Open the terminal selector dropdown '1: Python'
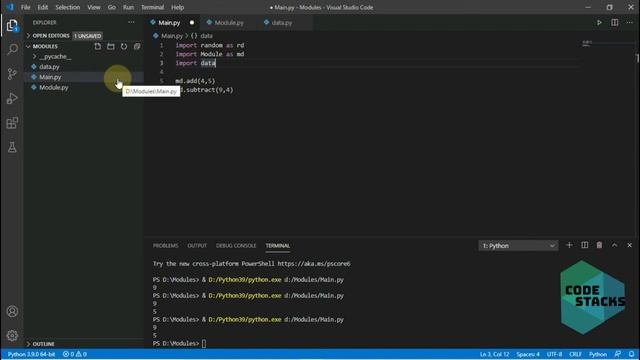640x360 pixels. pos(518,246)
